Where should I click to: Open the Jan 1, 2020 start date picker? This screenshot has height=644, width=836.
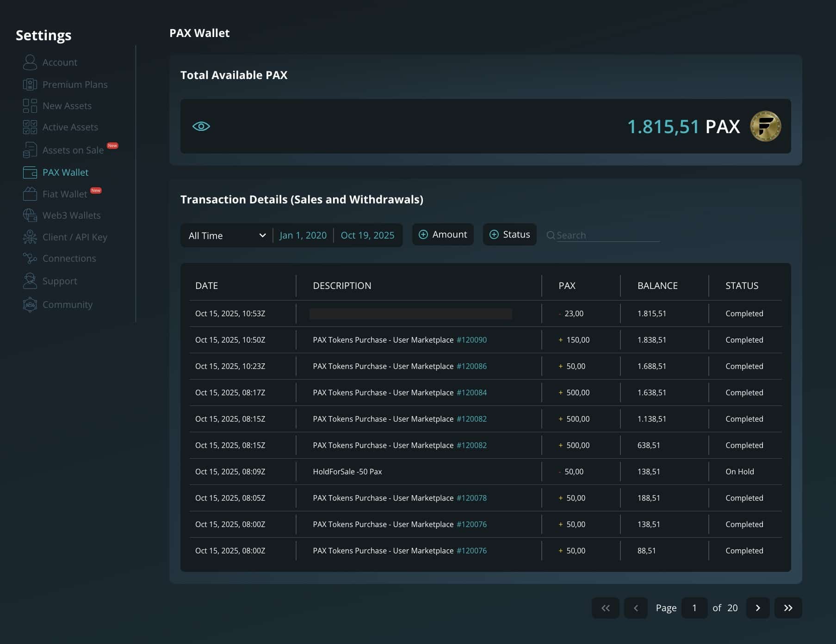click(x=303, y=235)
